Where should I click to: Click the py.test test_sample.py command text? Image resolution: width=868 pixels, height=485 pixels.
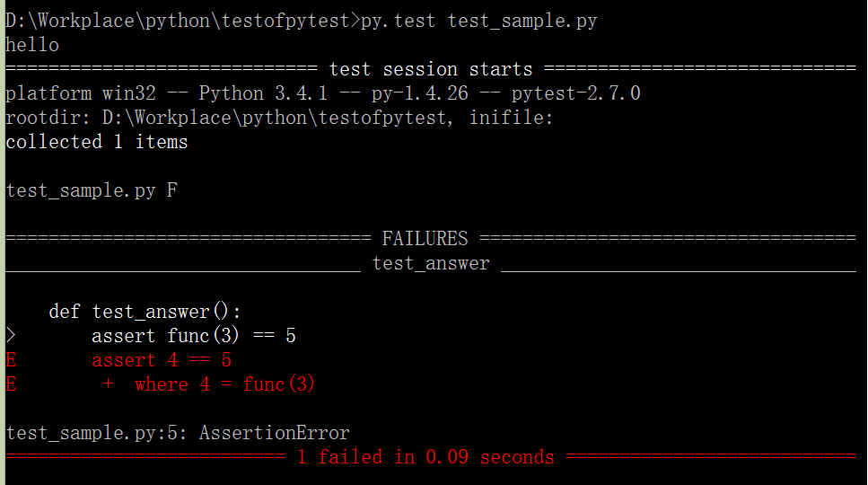[x=479, y=21]
